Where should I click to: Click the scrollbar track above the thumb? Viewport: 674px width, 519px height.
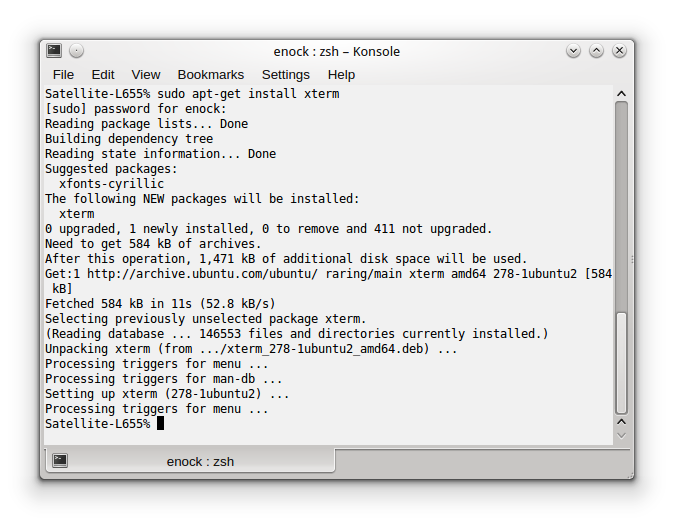click(621, 206)
